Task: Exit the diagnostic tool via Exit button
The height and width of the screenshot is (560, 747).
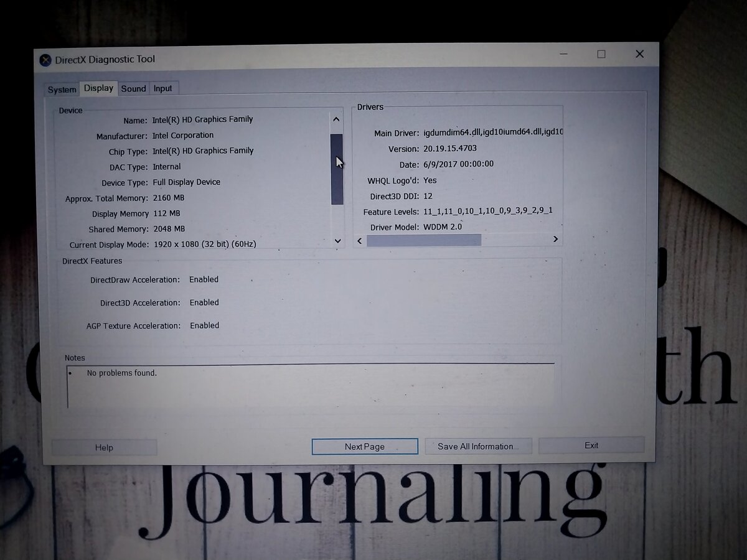Action: click(591, 446)
